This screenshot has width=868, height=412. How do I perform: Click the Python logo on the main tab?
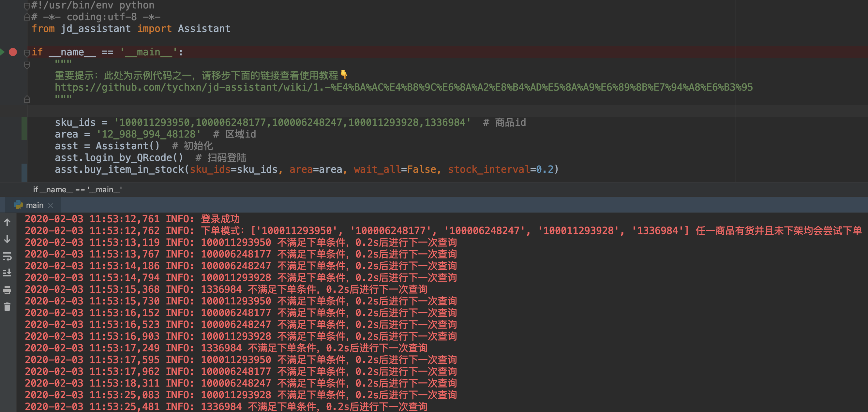pos(18,205)
